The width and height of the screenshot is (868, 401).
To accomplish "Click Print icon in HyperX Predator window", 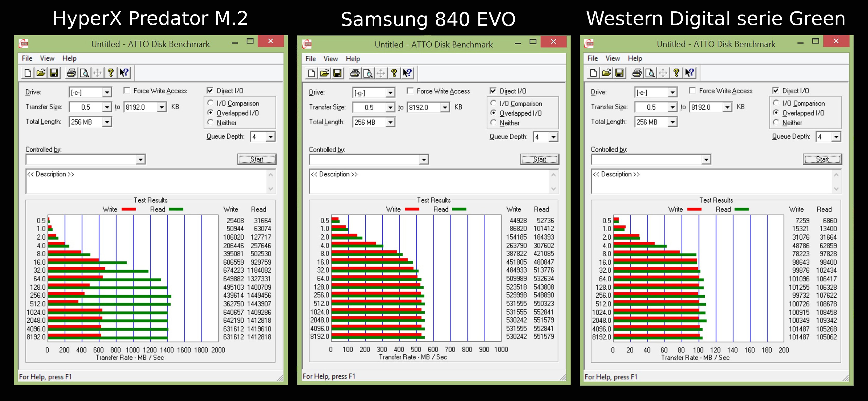I will (x=71, y=73).
